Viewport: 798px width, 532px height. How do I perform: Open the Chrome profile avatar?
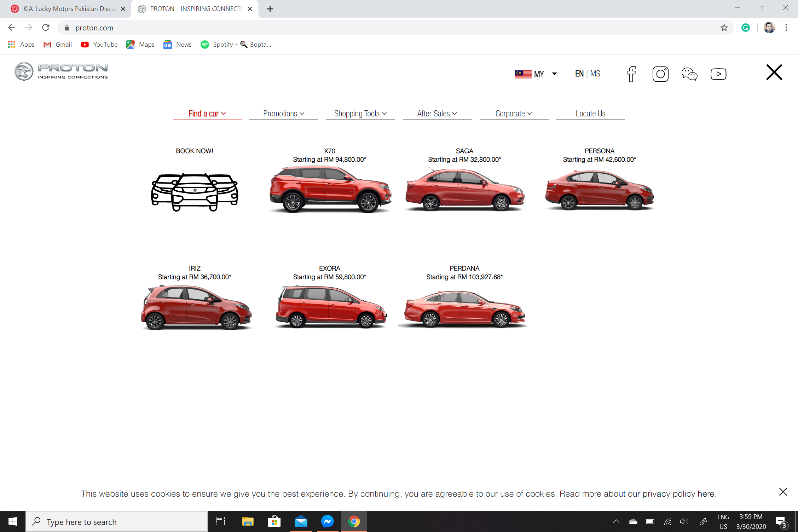point(769,28)
